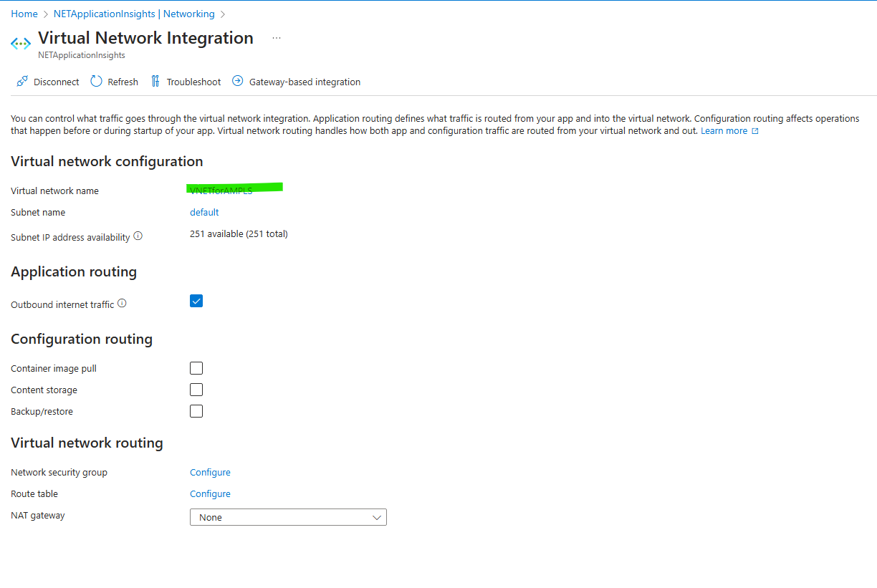Expand the NAT gateway dropdown
877x588 pixels.
(288, 517)
